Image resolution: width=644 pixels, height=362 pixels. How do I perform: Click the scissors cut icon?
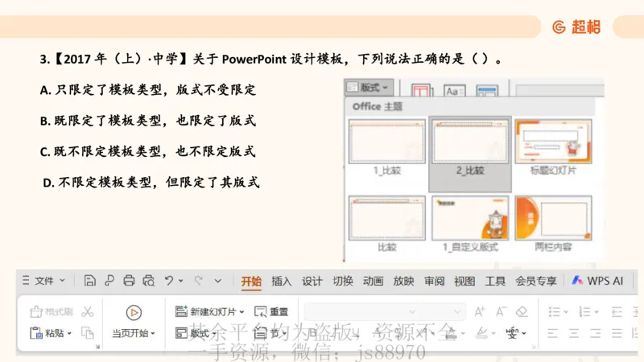88,312
